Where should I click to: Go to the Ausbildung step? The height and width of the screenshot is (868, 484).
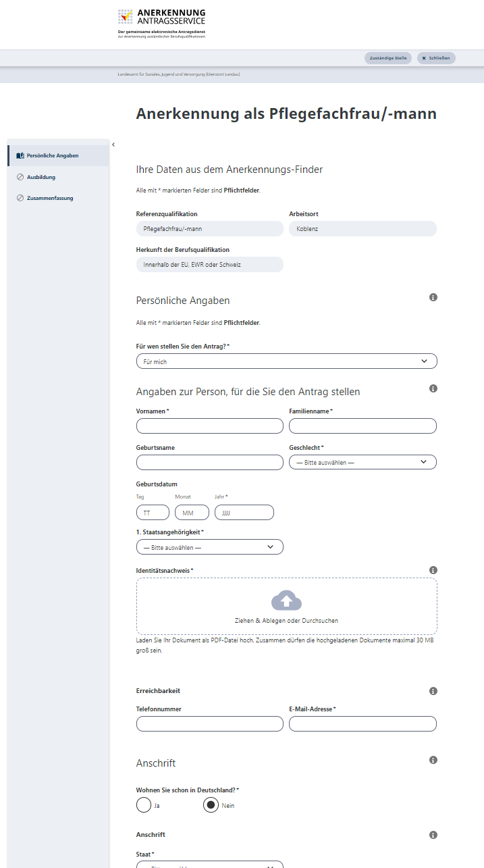pyautogui.click(x=58, y=177)
